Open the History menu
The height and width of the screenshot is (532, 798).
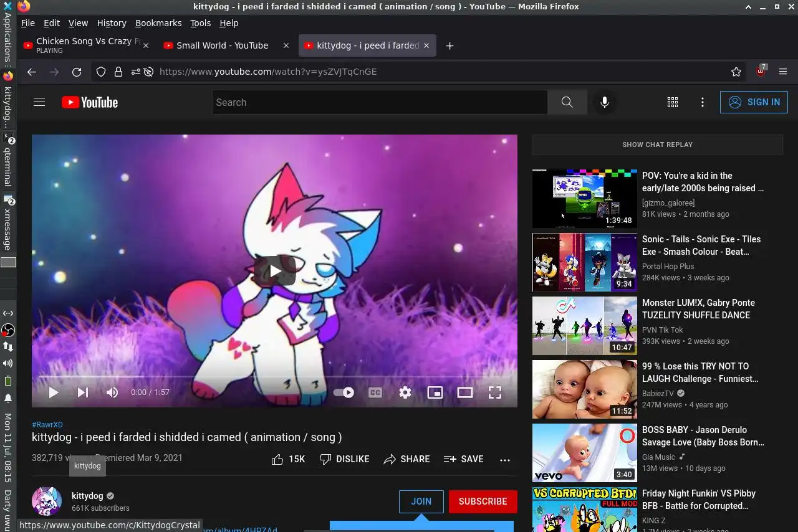coord(112,23)
